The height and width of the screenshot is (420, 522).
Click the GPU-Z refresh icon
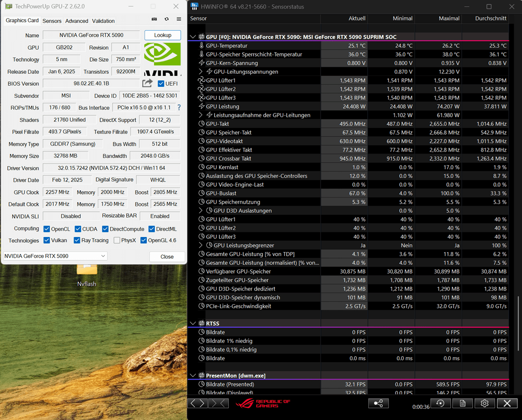(166, 19)
